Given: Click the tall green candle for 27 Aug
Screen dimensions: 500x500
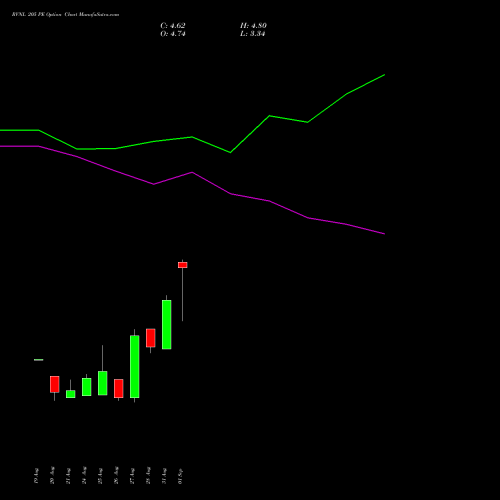Looking at the screenshot, I should 135,367.
